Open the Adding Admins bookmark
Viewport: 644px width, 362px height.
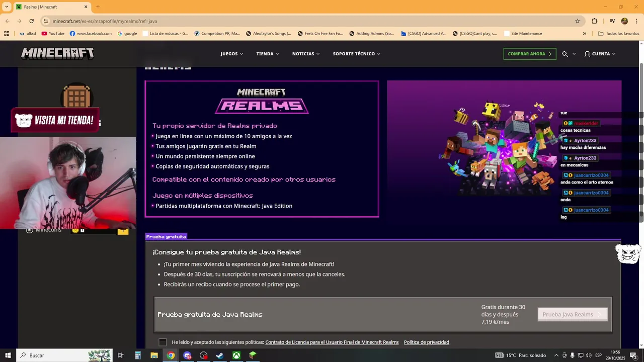click(x=371, y=34)
